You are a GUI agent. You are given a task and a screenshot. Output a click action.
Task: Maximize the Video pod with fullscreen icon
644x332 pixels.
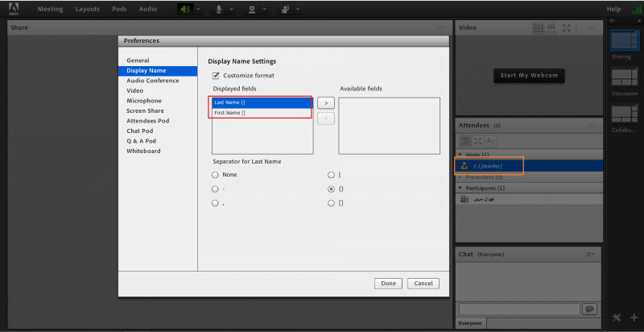click(567, 27)
